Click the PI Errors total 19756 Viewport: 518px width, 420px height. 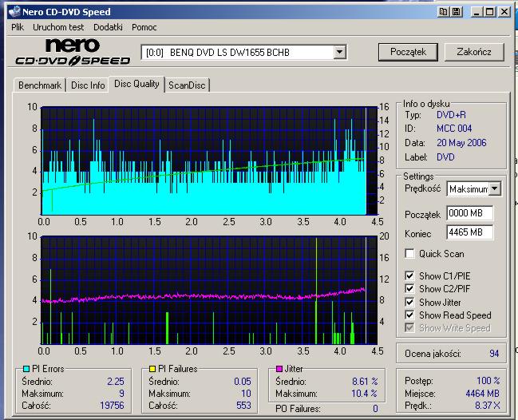pos(112,406)
